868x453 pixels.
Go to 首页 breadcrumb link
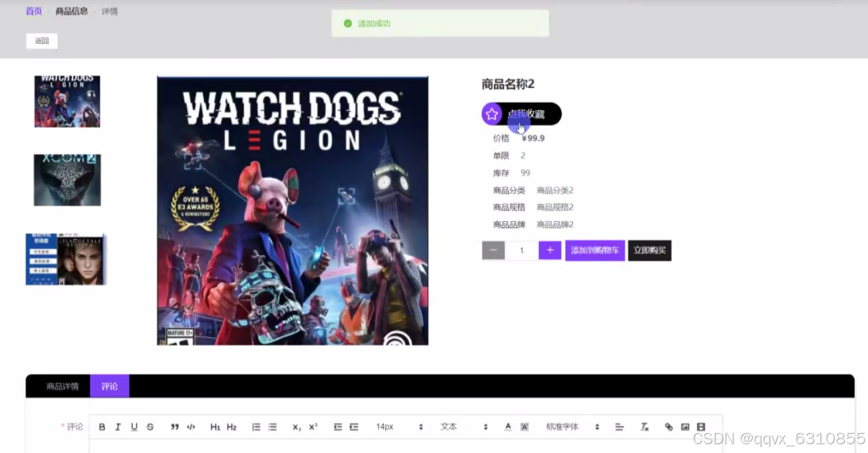34,11
